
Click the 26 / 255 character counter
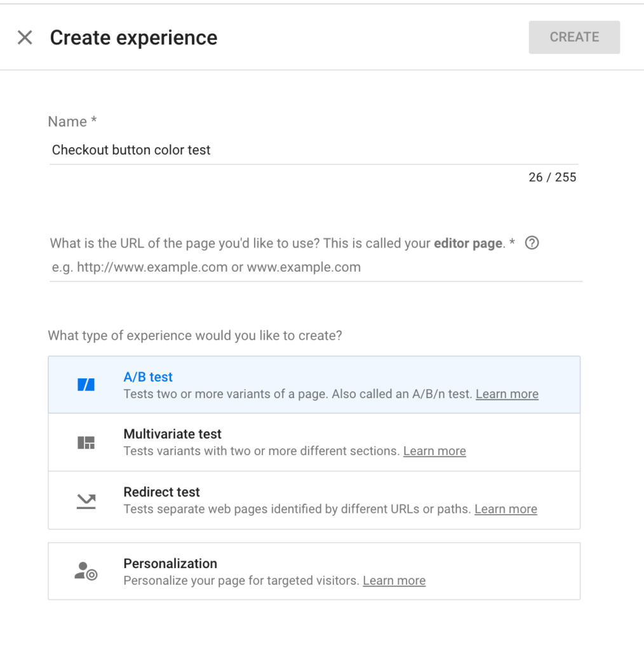(x=552, y=178)
